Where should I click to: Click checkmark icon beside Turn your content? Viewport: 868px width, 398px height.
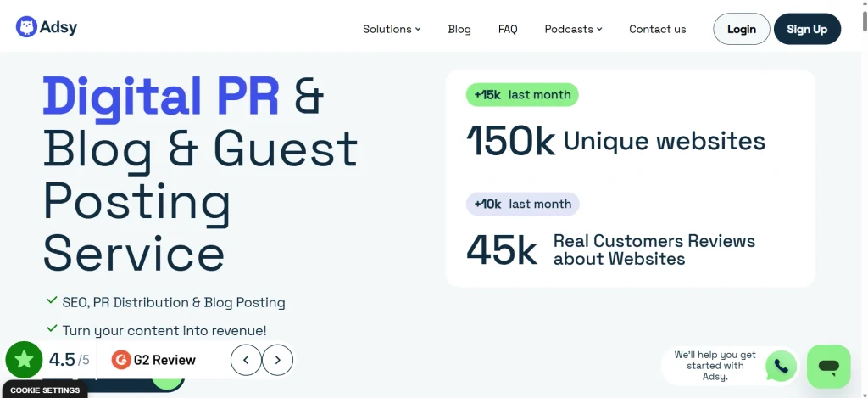pyautogui.click(x=52, y=328)
